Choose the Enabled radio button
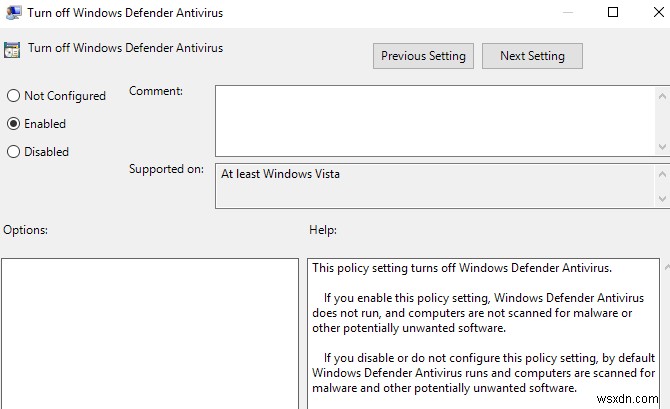 (x=14, y=124)
